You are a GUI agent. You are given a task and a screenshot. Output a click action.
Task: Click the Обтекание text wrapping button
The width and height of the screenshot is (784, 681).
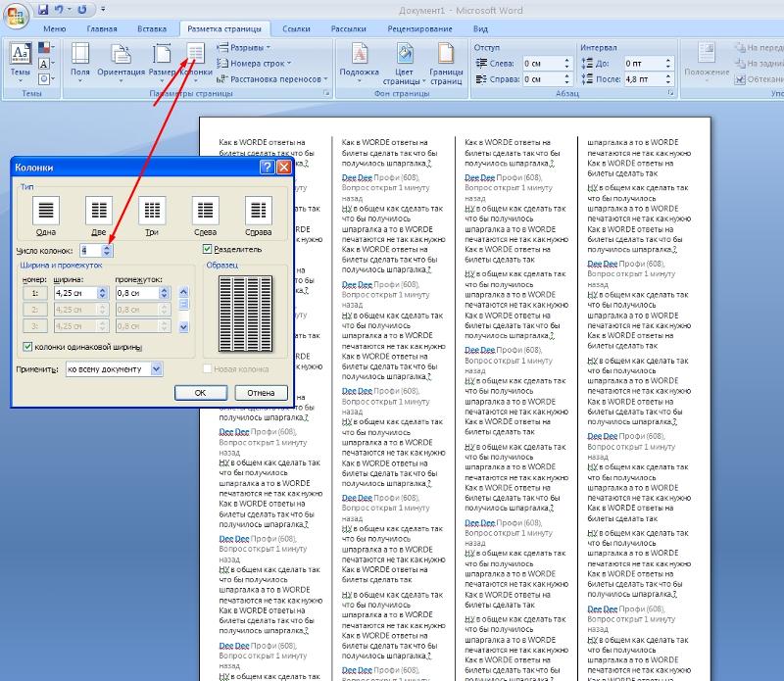click(759, 79)
